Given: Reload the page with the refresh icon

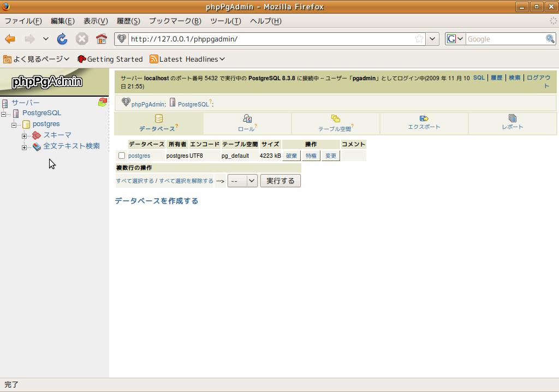Looking at the screenshot, I should [62, 39].
